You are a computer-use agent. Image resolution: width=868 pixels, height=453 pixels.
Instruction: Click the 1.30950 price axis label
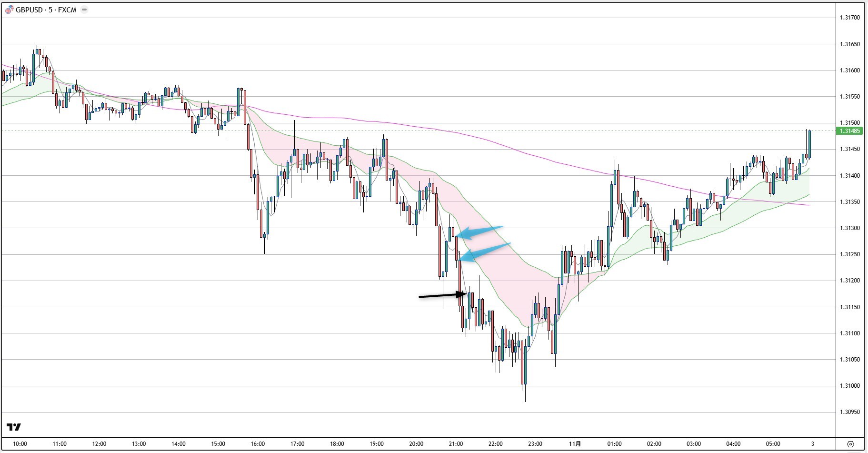tap(850, 412)
